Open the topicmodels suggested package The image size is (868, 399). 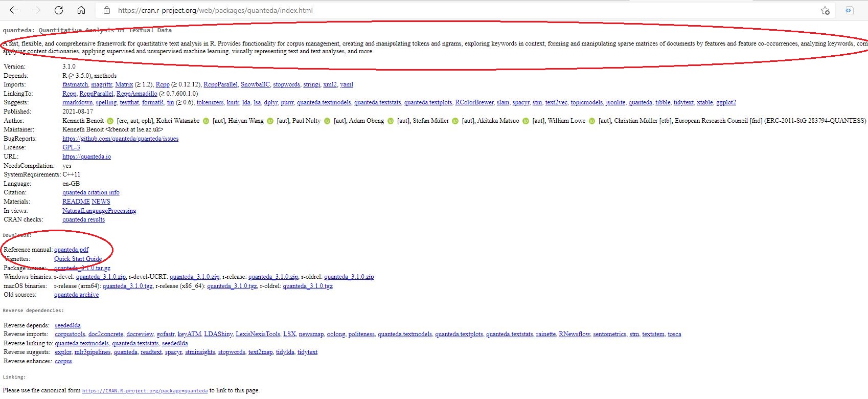[x=587, y=102]
